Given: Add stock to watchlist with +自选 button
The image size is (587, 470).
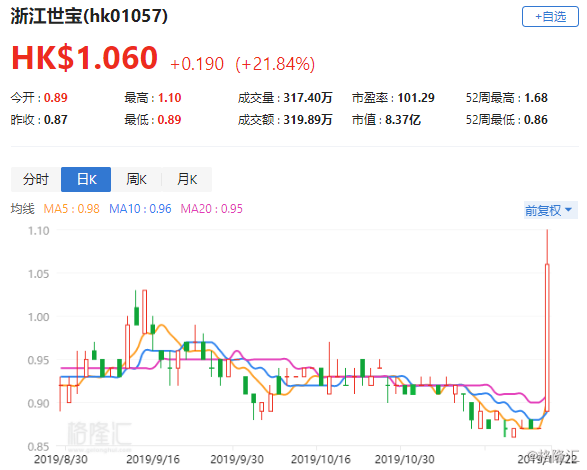Looking at the screenshot, I should pyautogui.click(x=550, y=16).
